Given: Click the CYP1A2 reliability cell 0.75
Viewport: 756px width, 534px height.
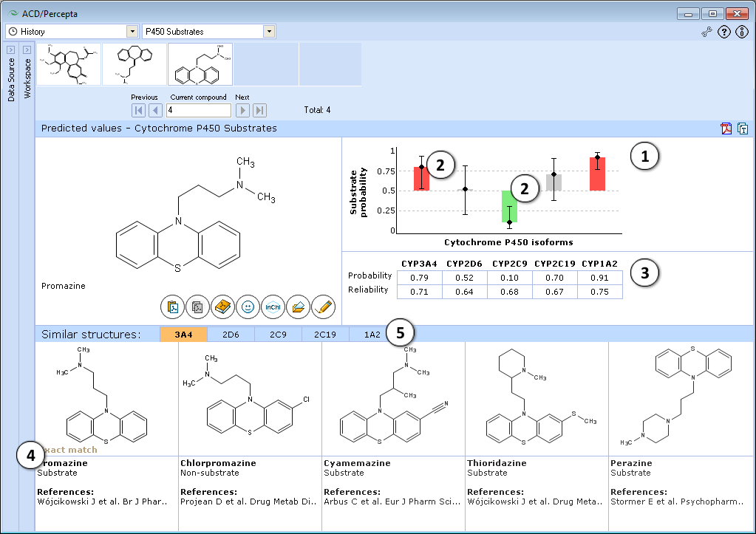Looking at the screenshot, I should tap(600, 292).
